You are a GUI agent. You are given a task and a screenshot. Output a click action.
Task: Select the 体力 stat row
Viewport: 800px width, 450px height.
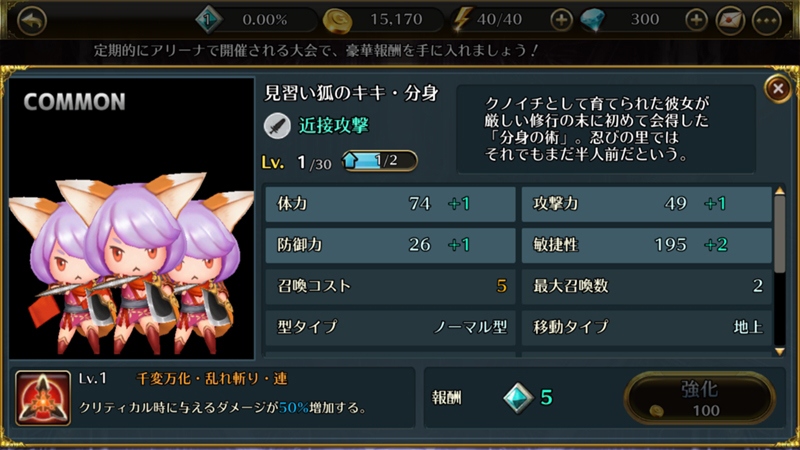tap(390, 204)
